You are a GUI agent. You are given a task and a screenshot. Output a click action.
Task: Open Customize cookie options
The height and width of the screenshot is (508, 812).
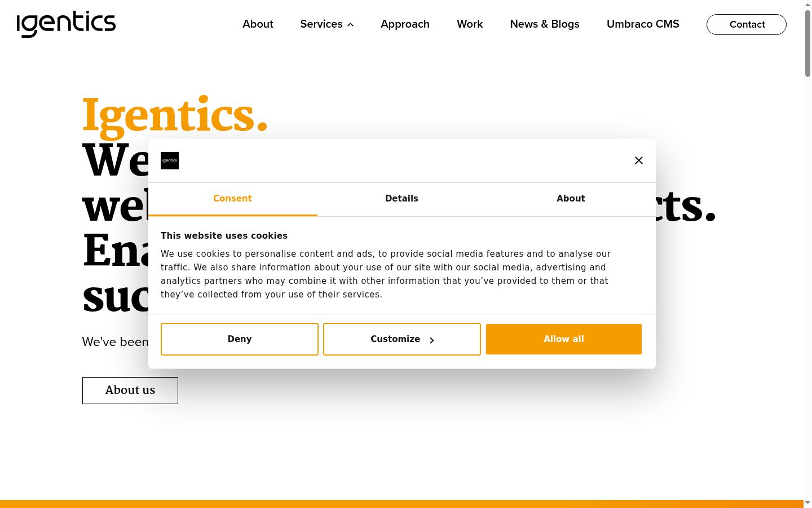pyautogui.click(x=402, y=339)
